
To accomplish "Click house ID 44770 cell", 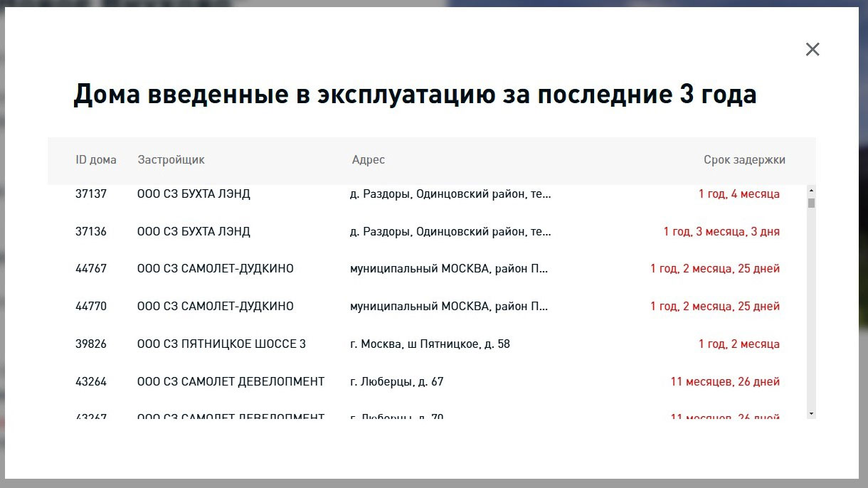I will pyautogui.click(x=91, y=307).
